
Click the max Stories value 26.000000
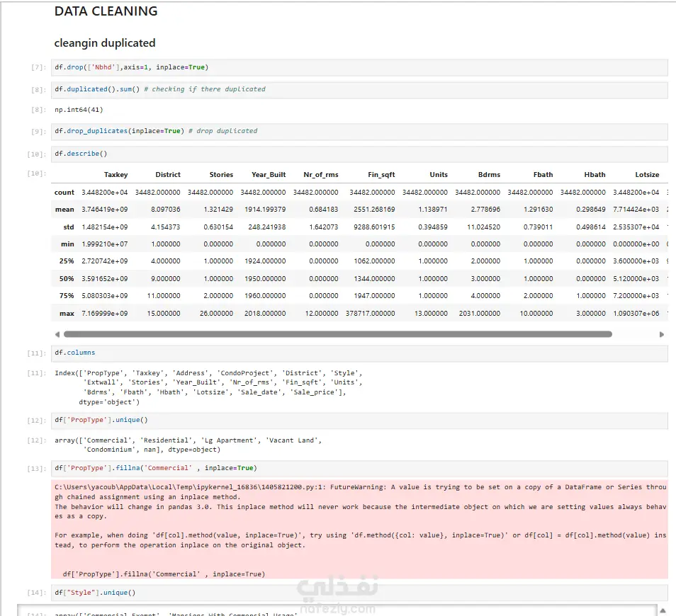[x=216, y=314]
